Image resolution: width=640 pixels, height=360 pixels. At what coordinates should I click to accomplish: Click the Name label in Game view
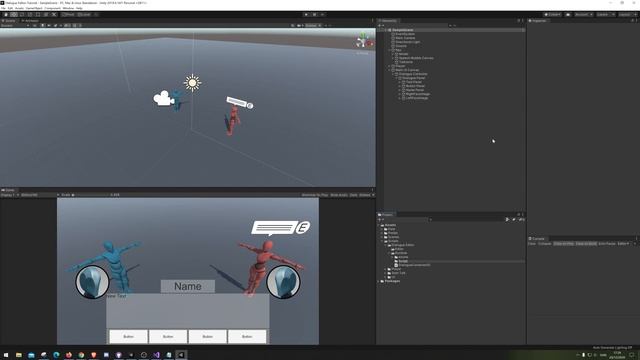188,287
